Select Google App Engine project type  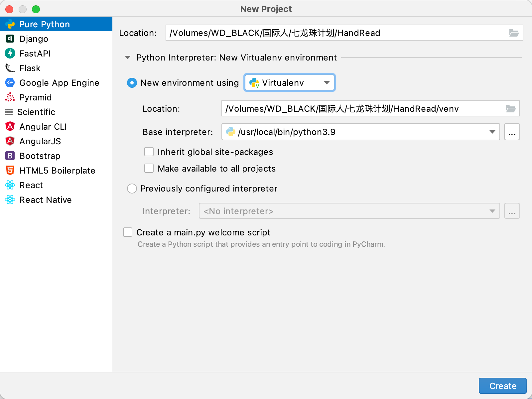pos(56,82)
